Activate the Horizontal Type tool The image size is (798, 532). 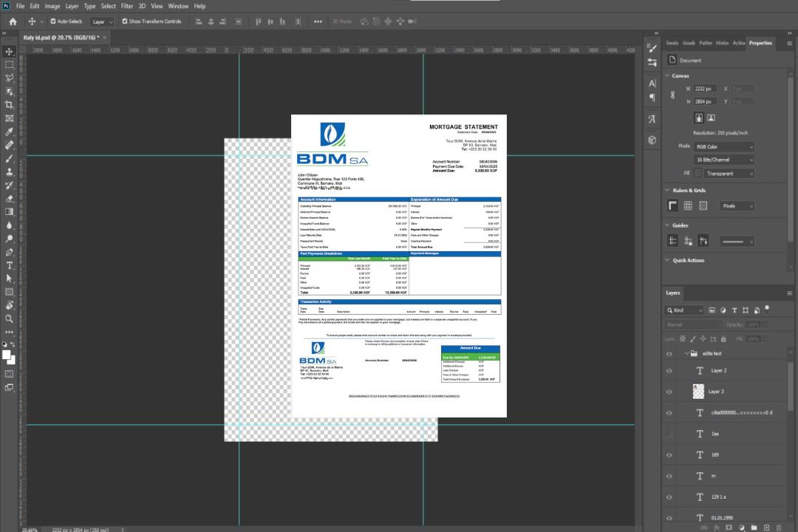coord(10,265)
